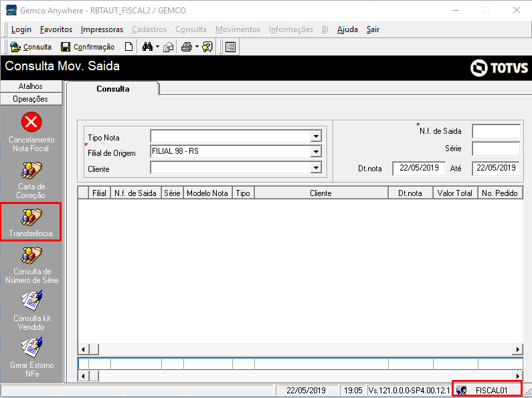Open the calendar icon in toolbar
532x398 pixels.
pyautogui.click(x=230, y=47)
